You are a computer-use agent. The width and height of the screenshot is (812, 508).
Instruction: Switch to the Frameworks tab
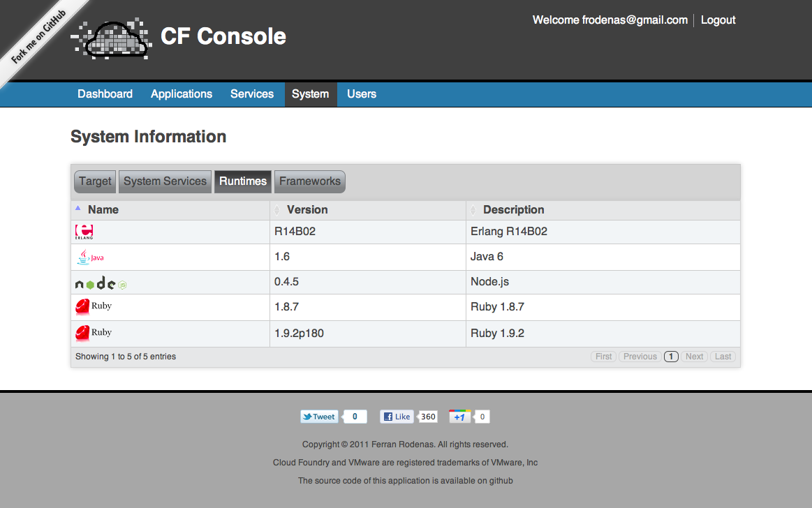(x=310, y=181)
